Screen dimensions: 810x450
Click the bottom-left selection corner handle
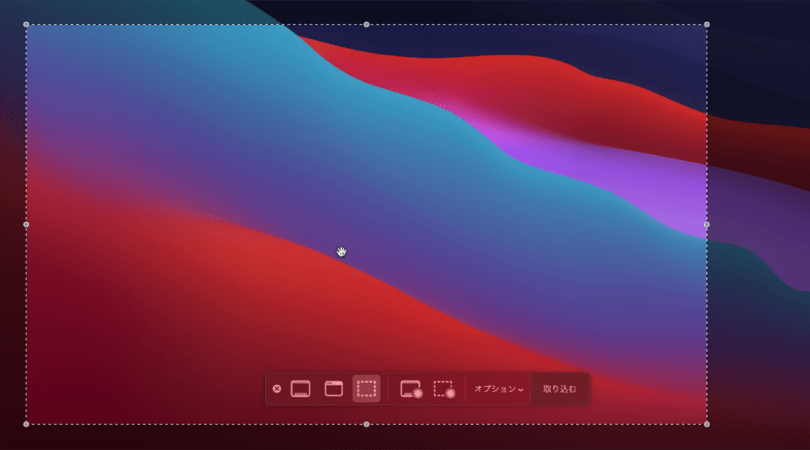click(x=26, y=424)
